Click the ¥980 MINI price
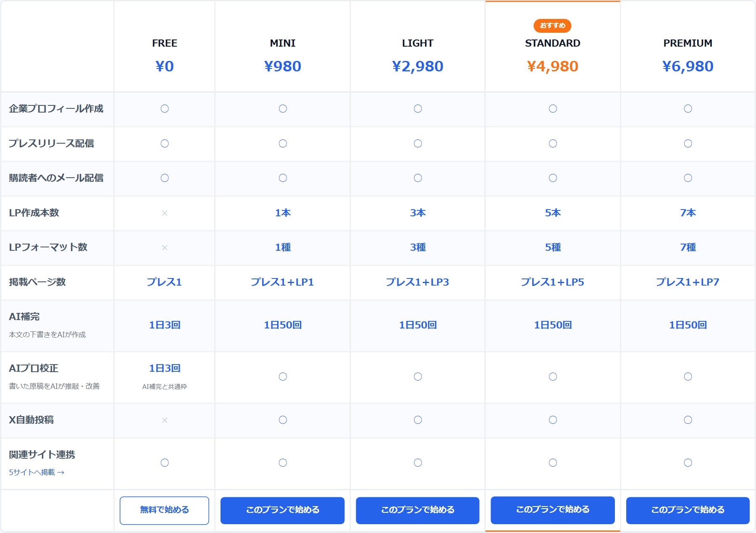 coord(283,66)
